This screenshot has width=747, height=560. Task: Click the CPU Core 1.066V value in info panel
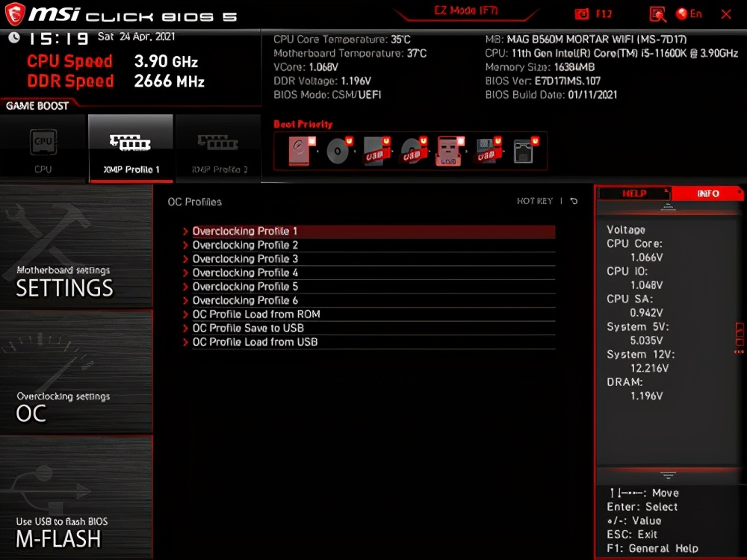(646, 258)
